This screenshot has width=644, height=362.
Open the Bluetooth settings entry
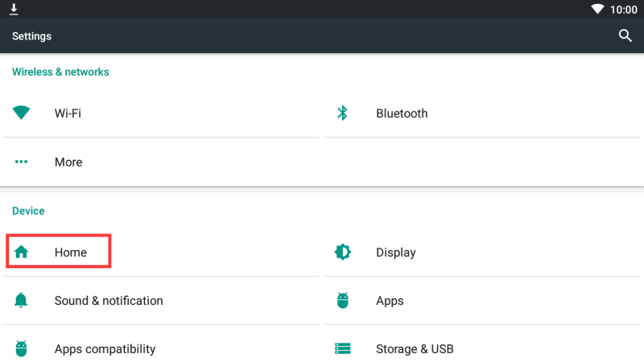coord(402,113)
